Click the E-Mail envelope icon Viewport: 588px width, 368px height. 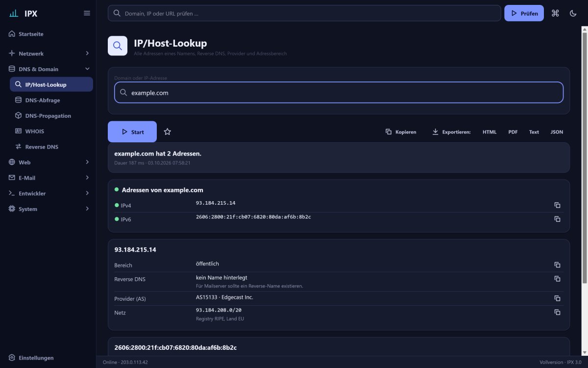(x=12, y=178)
